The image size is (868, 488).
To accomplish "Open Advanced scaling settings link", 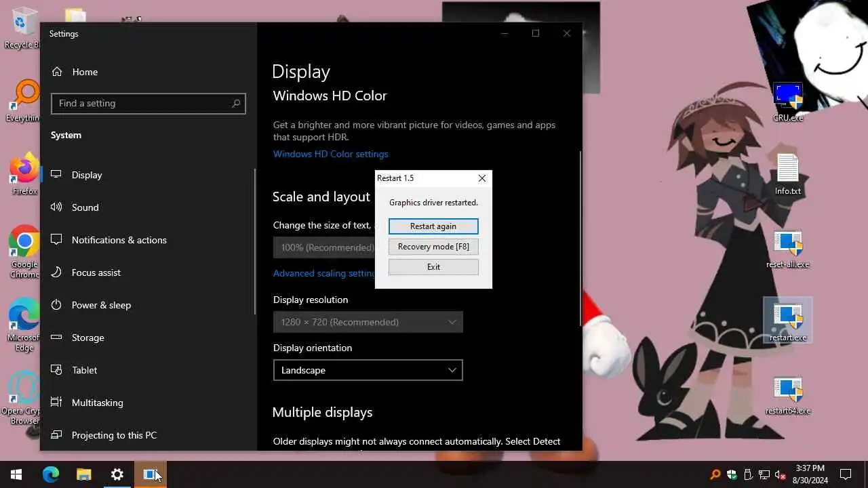I will 324,273.
